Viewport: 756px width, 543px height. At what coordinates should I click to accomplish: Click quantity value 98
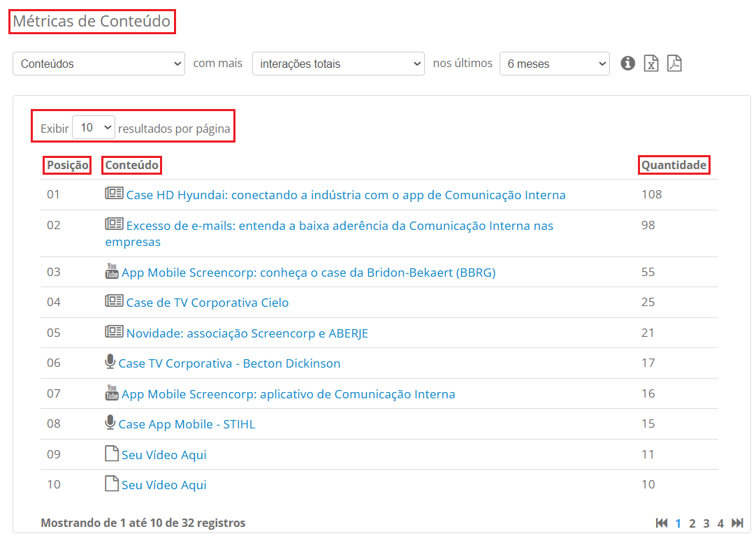[648, 225]
